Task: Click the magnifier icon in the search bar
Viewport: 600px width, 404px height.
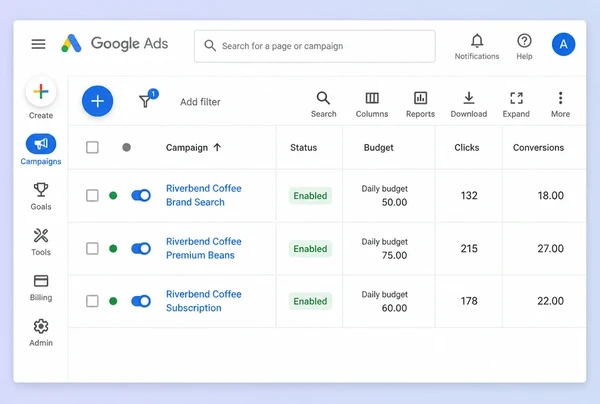Action: pyautogui.click(x=210, y=46)
